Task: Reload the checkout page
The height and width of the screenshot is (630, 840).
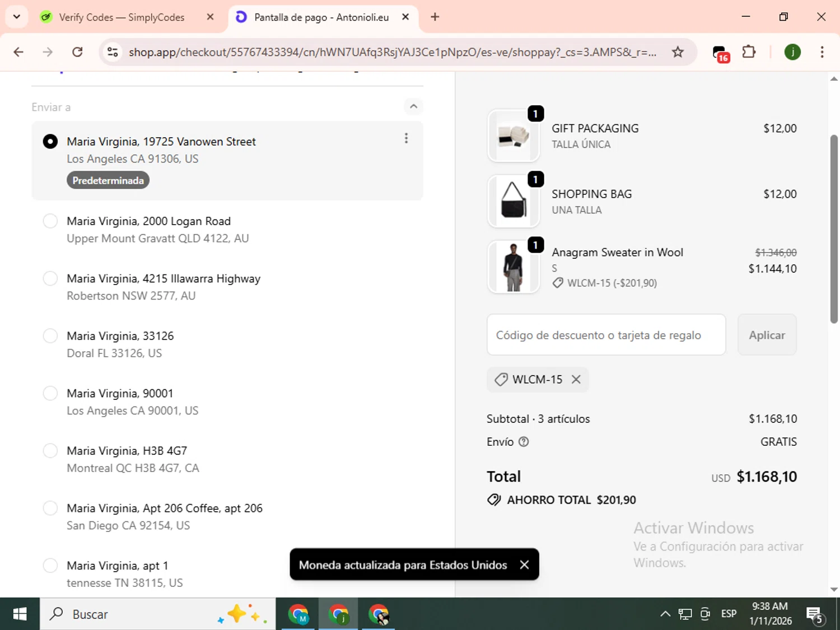Action: pyautogui.click(x=77, y=52)
